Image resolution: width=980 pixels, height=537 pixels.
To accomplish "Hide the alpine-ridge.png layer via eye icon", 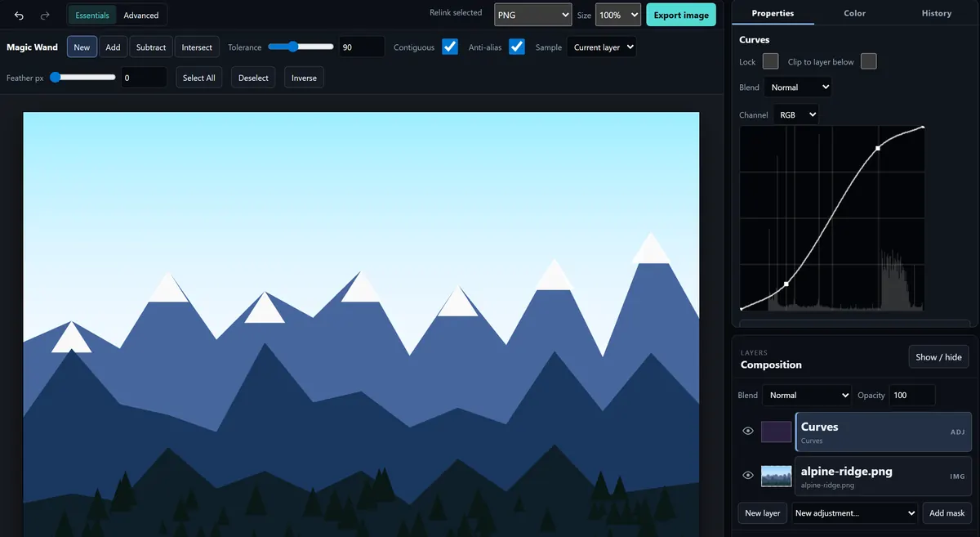I will coord(748,475).
